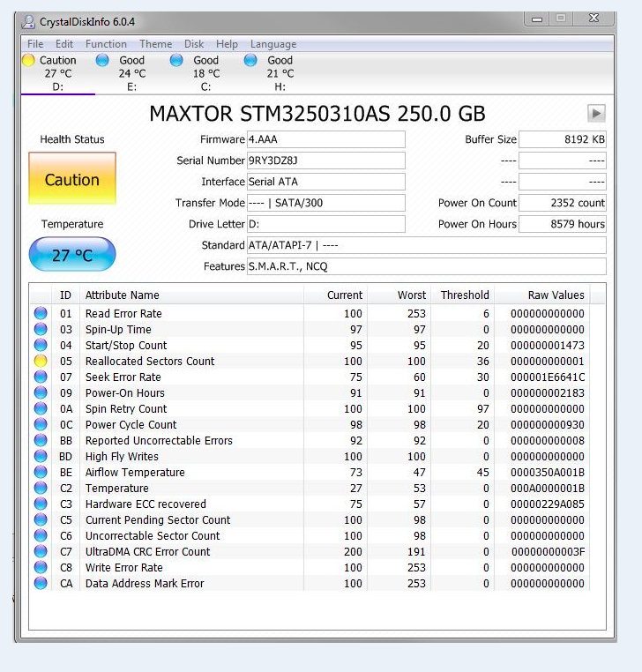Click status orb of Start/Stop Count row
The image size is (642, 672).
click(x=41, y=345)
